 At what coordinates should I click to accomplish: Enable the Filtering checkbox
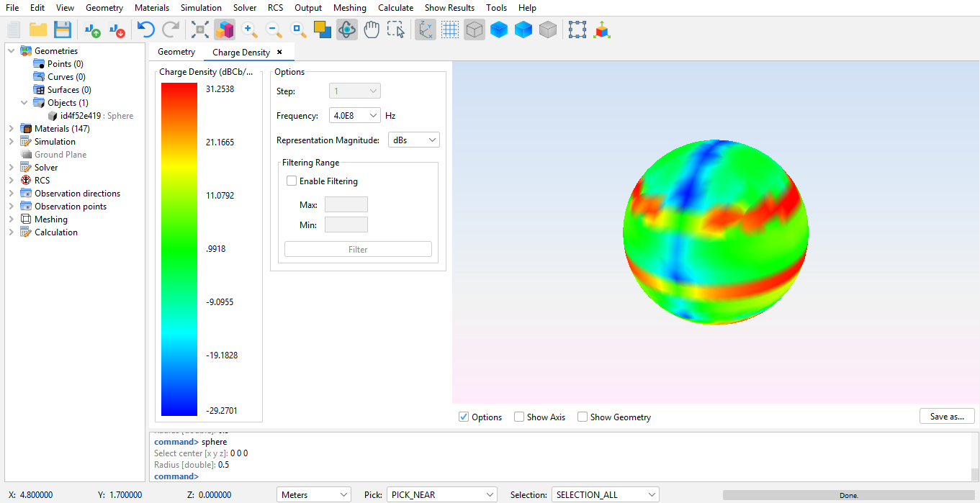coord(292,181)
